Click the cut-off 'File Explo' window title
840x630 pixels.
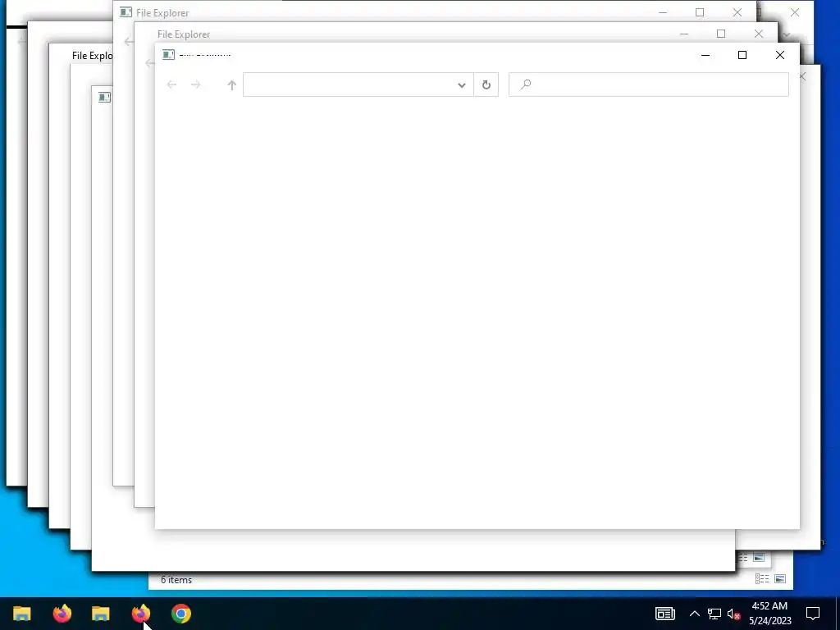click(x=92, y=56)
